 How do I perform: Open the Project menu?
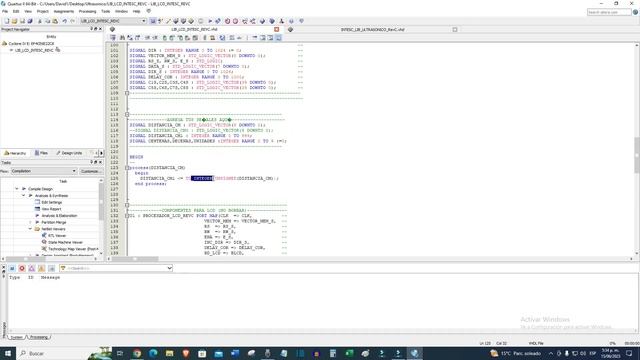(x=42, y=11)
